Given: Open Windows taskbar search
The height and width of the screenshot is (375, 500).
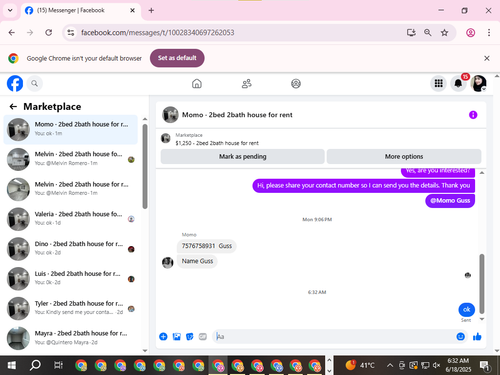Looking at the screenshot, I should [35, 365].
